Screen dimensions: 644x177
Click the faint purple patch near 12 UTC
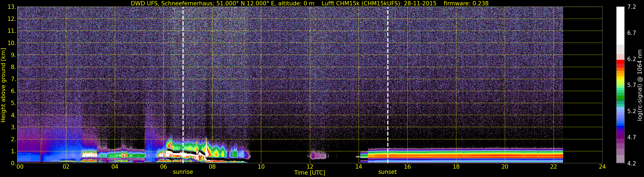tap(318, 155)
